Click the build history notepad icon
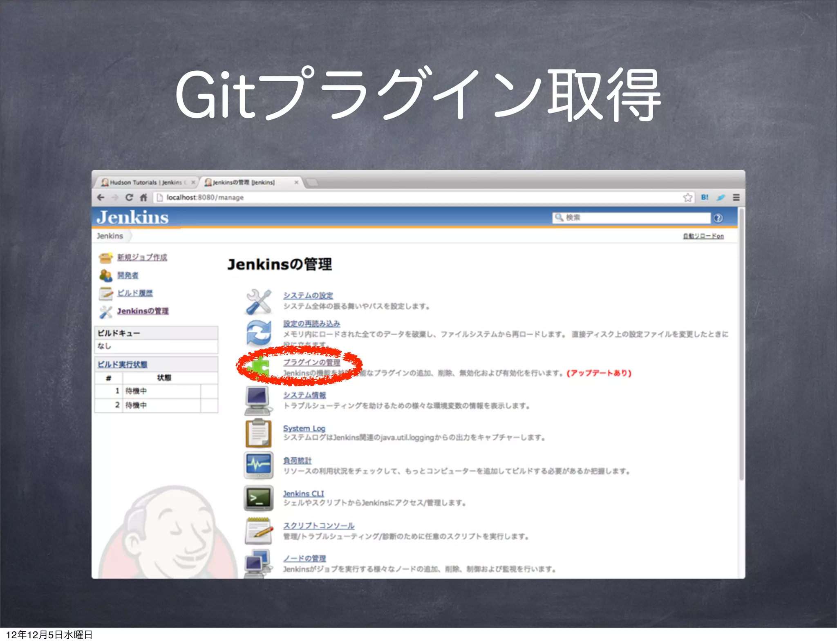This screenshot has width=837, height=644. (x=105, y=293)
